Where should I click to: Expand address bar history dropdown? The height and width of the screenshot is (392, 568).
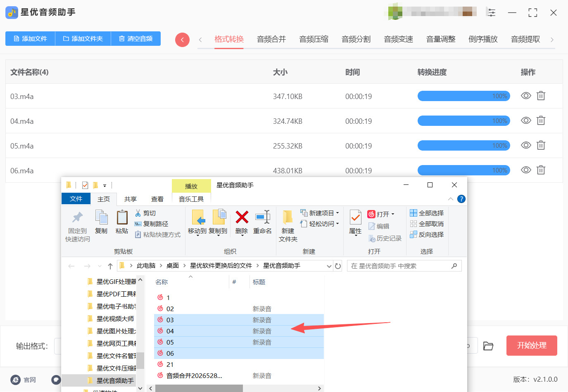[x=329, y=266]
